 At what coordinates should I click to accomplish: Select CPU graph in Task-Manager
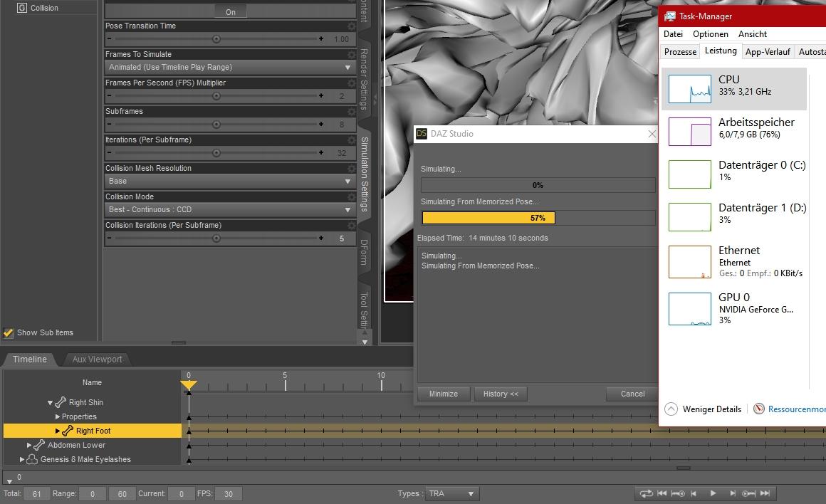[x=689, y=88]
